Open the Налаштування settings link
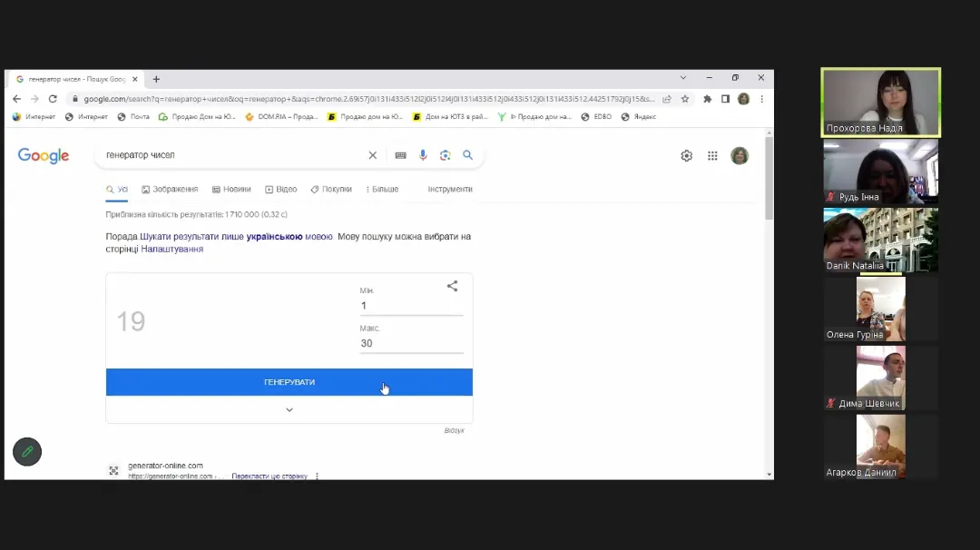Screen dimensions: 980x550 tap(171, 249)
